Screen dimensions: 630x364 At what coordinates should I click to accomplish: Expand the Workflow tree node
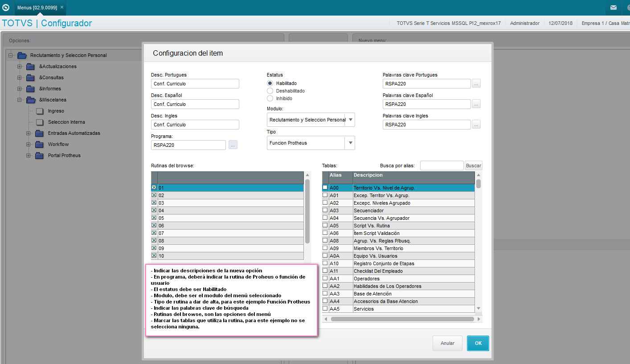coord(28,144)
